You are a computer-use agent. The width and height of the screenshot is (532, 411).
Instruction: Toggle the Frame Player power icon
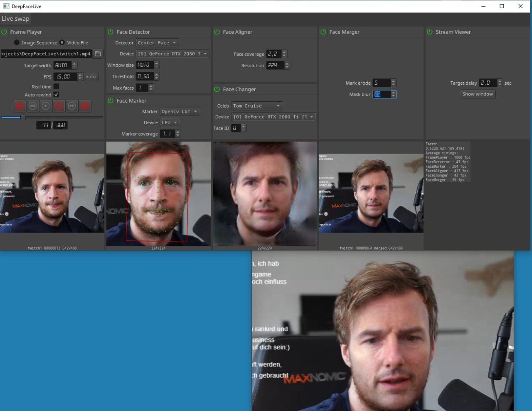pos(4,32)
